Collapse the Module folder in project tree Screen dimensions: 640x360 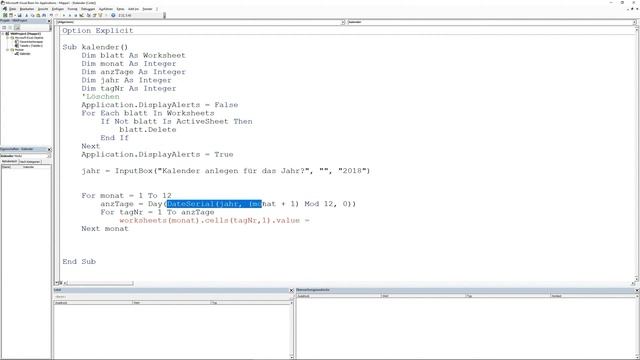[x=7, y=50]
